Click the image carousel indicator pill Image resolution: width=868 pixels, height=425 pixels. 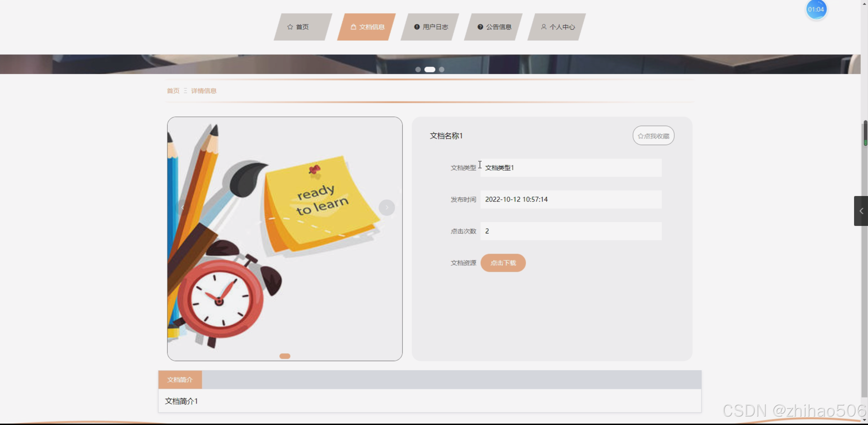[285, 356]
